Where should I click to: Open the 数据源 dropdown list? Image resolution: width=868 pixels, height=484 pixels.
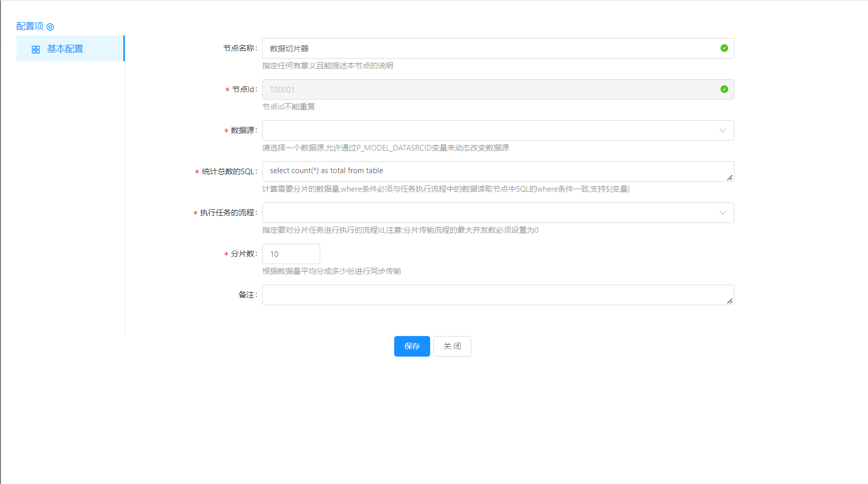488,131
